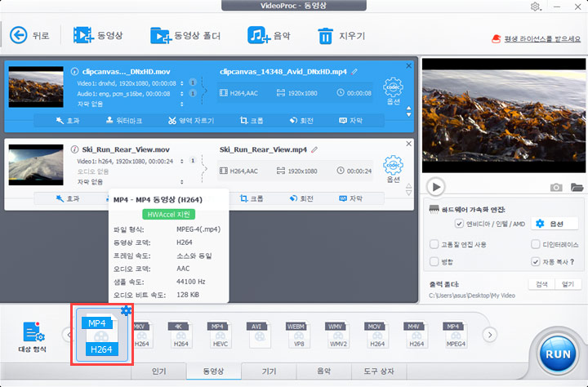This screenshot has height=387, width=588.
Task: Select the M4V H264 format
Action: (416, 335)
